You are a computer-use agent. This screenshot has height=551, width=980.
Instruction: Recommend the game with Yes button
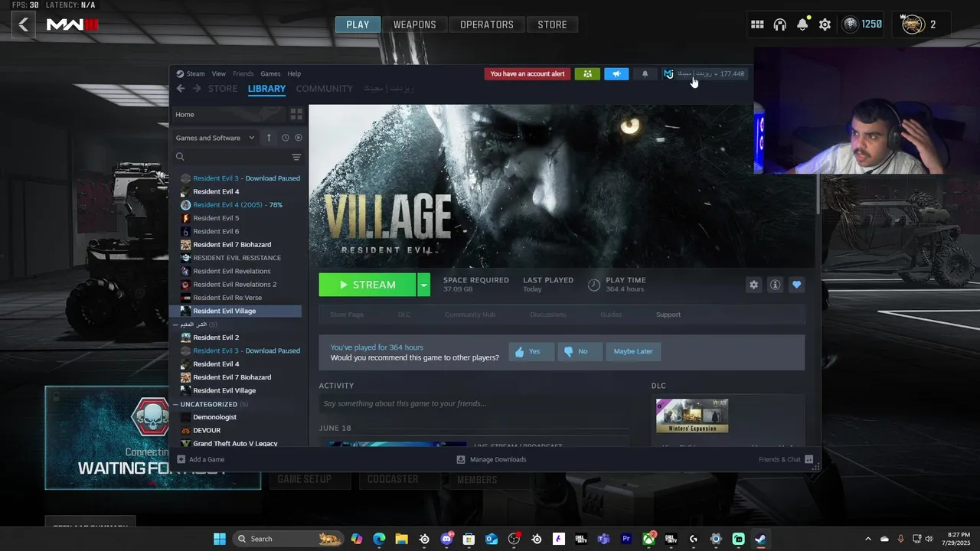[x=531, y=351]
